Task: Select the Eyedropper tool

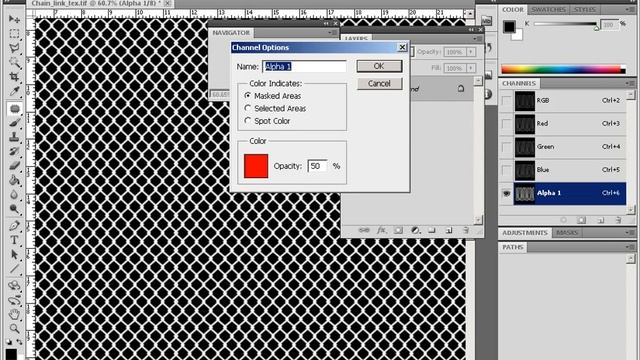Action: click(x=14, y=91)
